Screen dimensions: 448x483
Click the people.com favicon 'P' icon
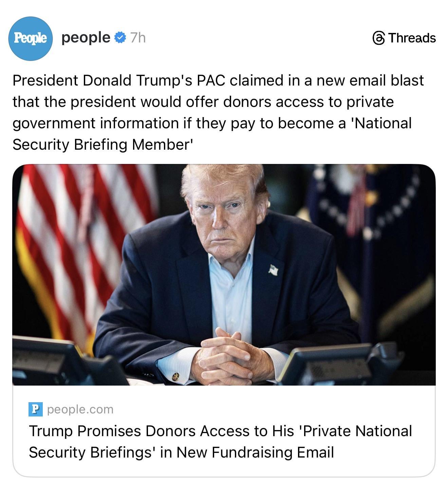(36, 409)
